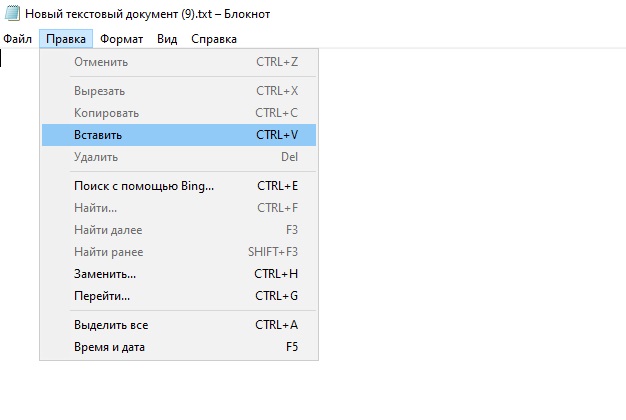Choose Вставить from the edit menu

179,135
